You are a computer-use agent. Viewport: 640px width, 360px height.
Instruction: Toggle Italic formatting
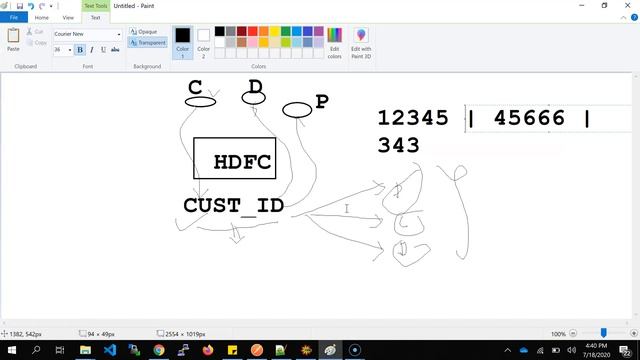click(92, 50)
